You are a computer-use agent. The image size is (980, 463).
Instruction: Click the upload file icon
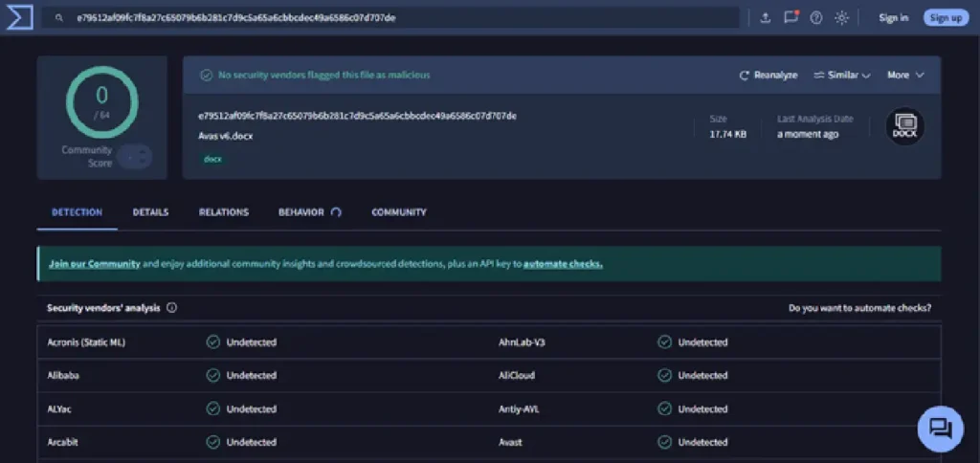click(765, 18)
